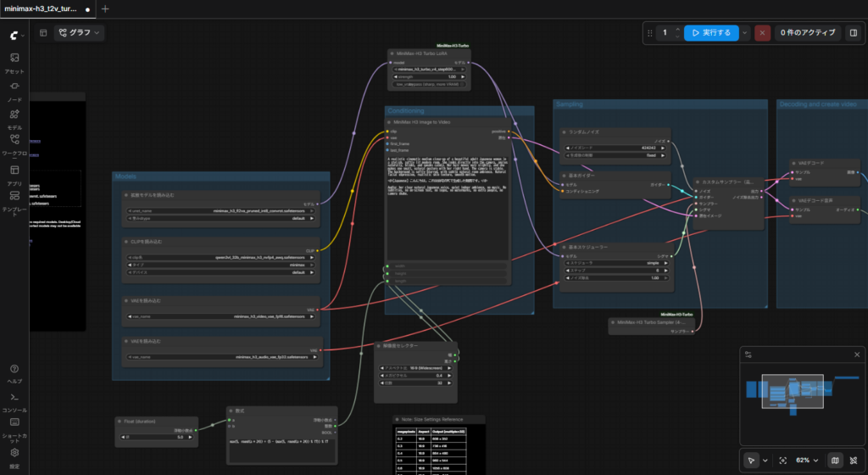
Task: Open the ノード (Nodes) library panel
Action: click(14, 92)
